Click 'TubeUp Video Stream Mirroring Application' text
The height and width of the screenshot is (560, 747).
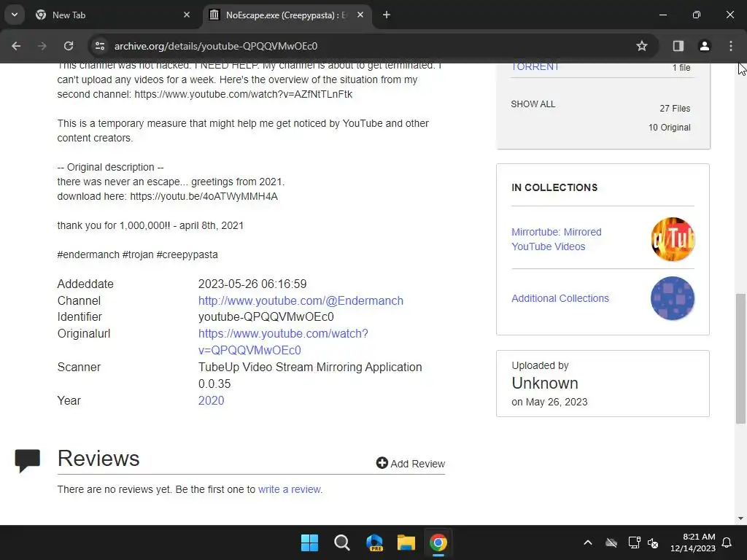[x=310, y=367]
